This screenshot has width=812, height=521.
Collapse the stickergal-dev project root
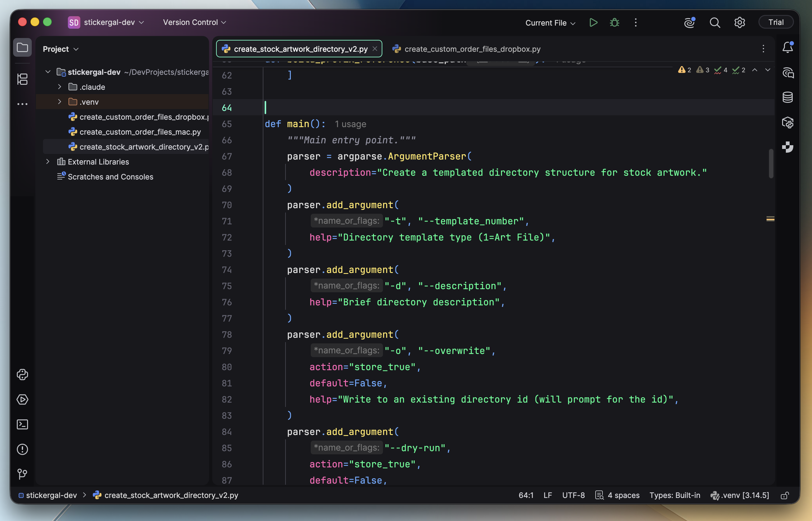click(48, 72)
